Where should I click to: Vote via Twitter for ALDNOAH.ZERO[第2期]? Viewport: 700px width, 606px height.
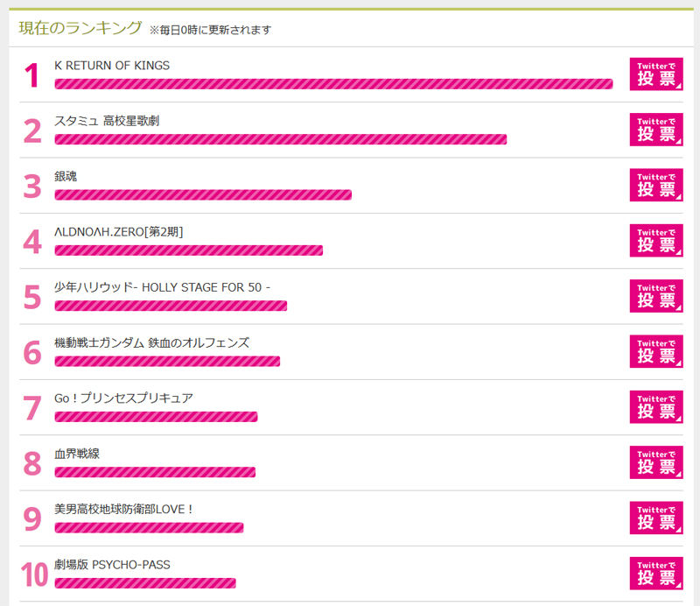(656, 241)
